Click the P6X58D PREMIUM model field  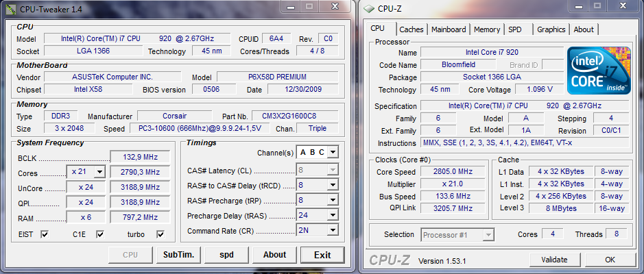277,77
